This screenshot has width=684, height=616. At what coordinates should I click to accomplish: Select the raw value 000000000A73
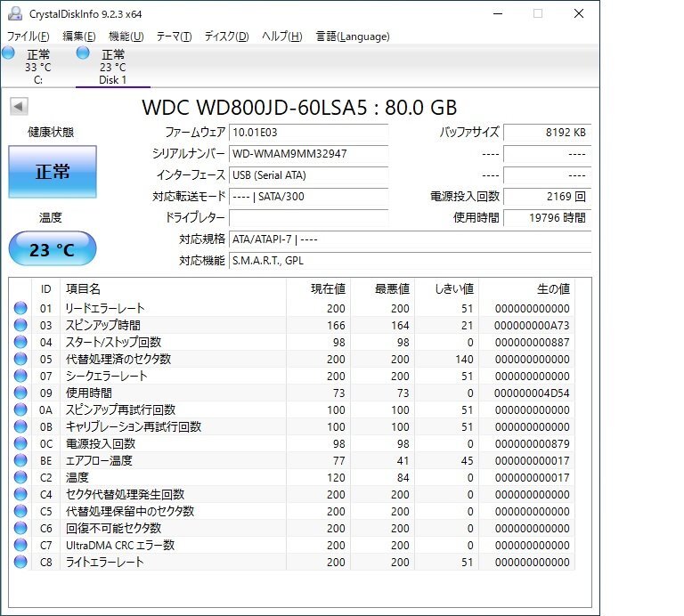[x=532, y=325]
